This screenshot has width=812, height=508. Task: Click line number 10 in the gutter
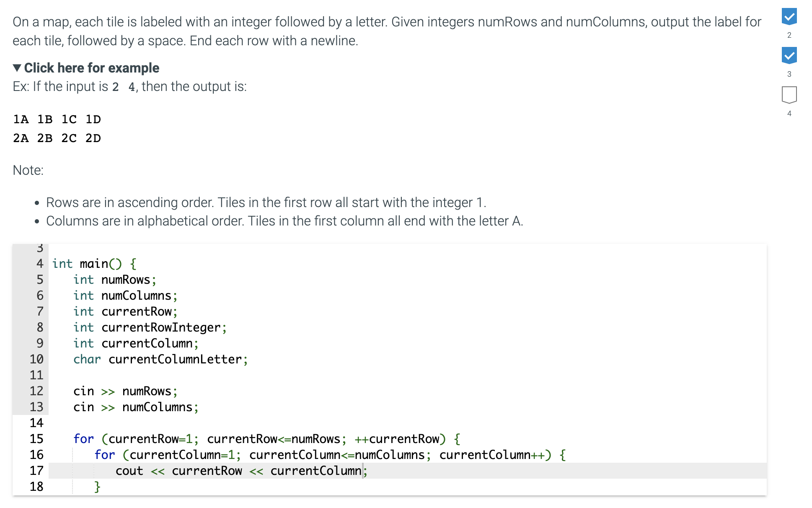(x=37, y=359)
